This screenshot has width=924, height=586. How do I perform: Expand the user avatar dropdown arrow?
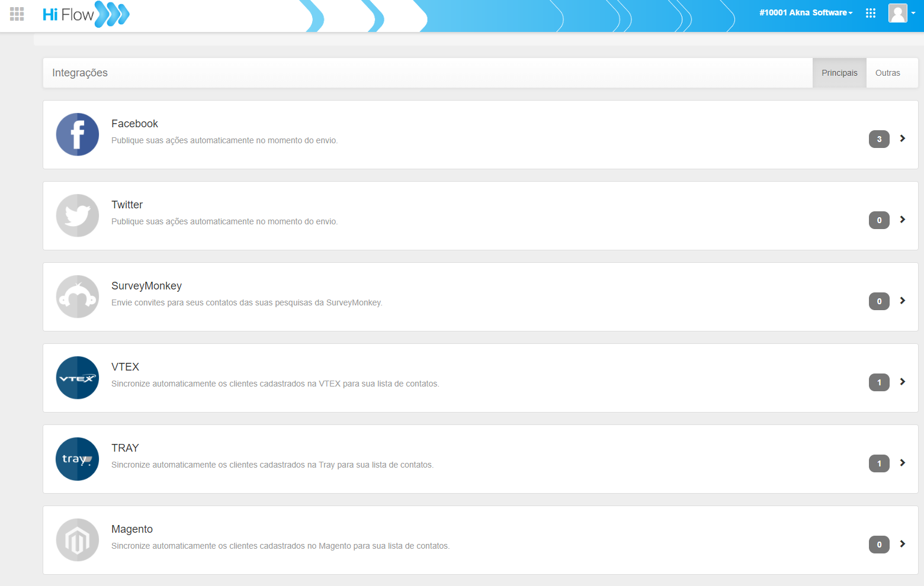(913, 13)
